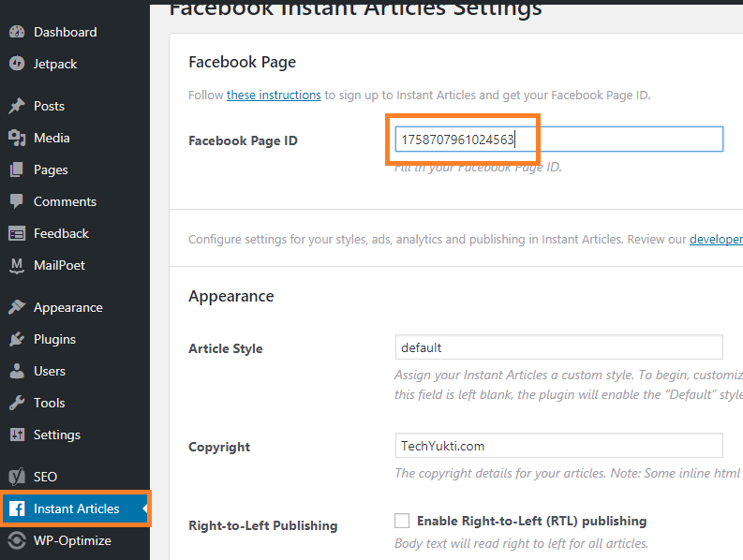This screenshot has width=743, height=560.
Task: Click the 'Right-to-Left Publishing' label
Action: click(x=263, y=525)
